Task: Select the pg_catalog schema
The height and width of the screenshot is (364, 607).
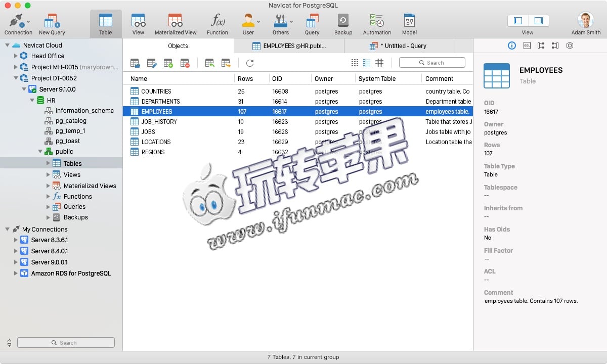Action: pos(71,121)
